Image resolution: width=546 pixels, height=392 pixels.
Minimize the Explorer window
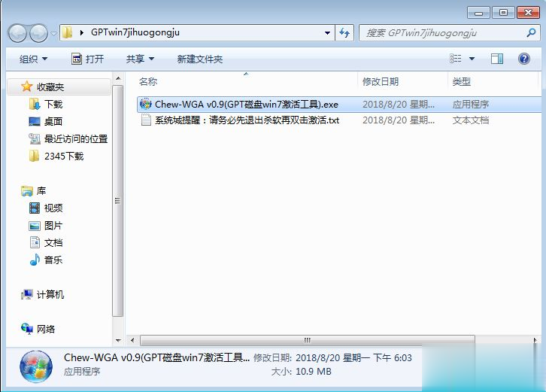coord(479,13)
